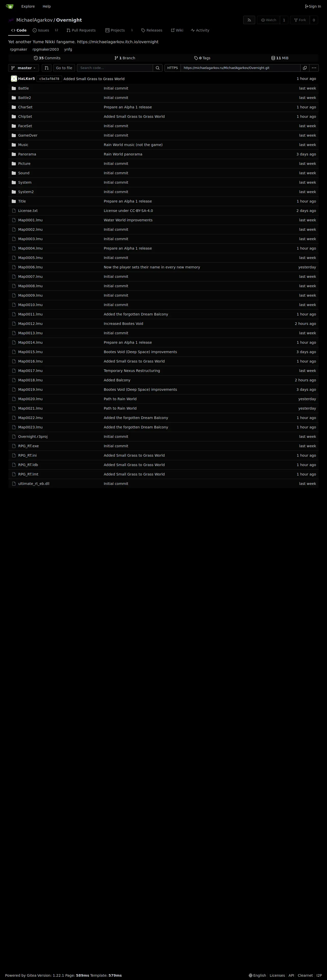This screenshot has height=980, width=327.
Task: Click the compare branches icon button
Action: coord(46,68)
